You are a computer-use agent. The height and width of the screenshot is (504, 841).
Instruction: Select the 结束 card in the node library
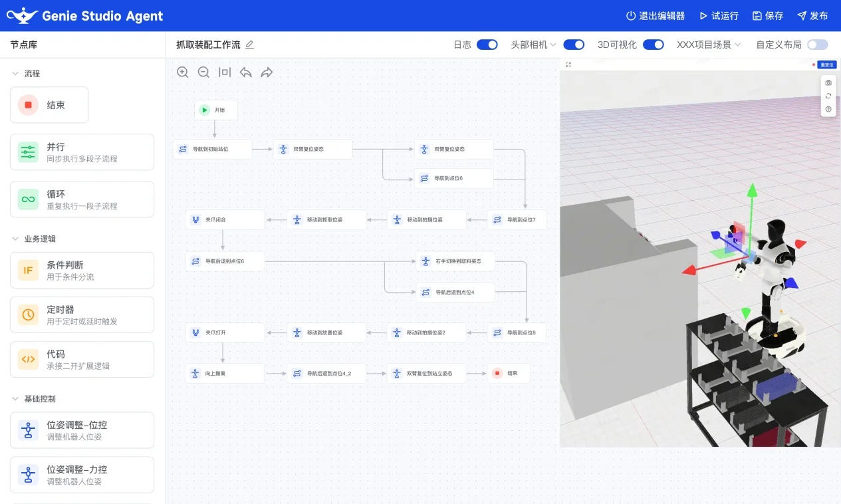49,105
